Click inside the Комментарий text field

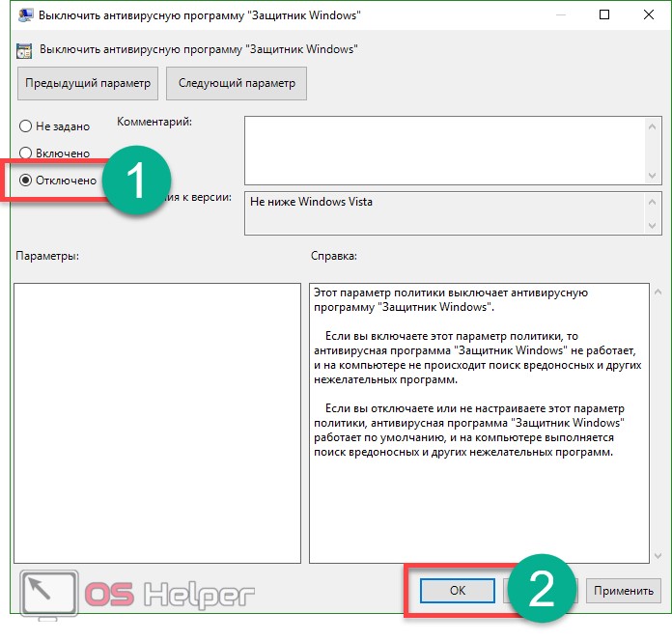point(444,150)
